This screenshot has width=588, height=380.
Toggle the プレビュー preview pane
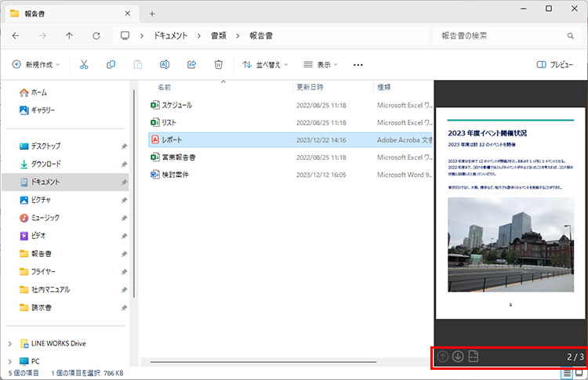[x=554, y=65]
